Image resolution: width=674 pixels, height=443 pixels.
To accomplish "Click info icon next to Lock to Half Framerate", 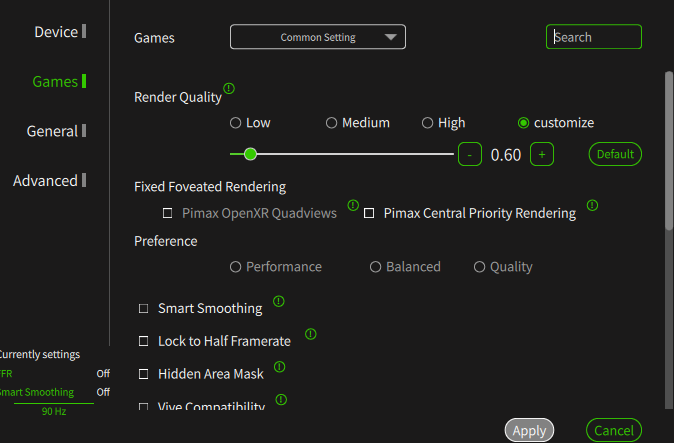I will pyautogui.click(x=311, y=334).
